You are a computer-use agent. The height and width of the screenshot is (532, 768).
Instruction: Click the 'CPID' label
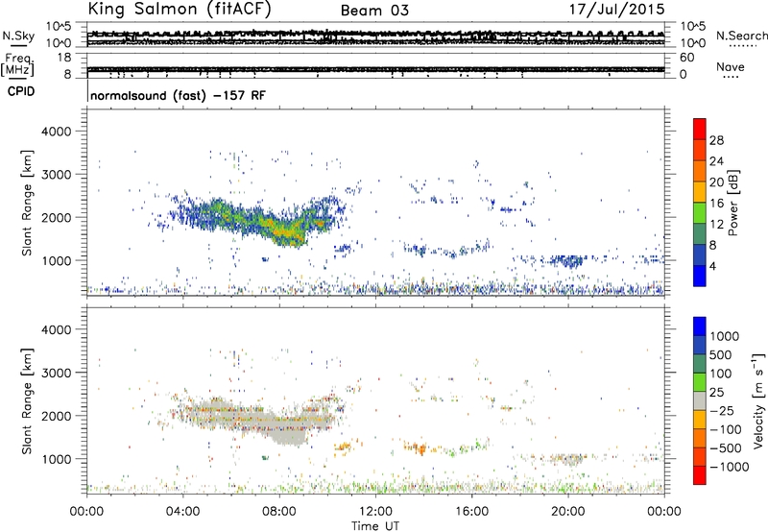pyautogui.click(x=21, y=91)
